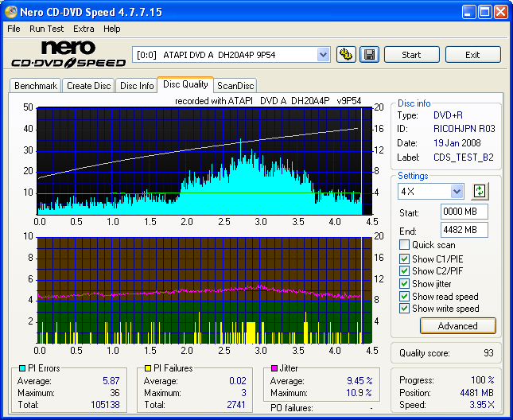Toggle Show read speed checkbox
The height and width of the screenshot is (420, 513).
coord(404,297)
